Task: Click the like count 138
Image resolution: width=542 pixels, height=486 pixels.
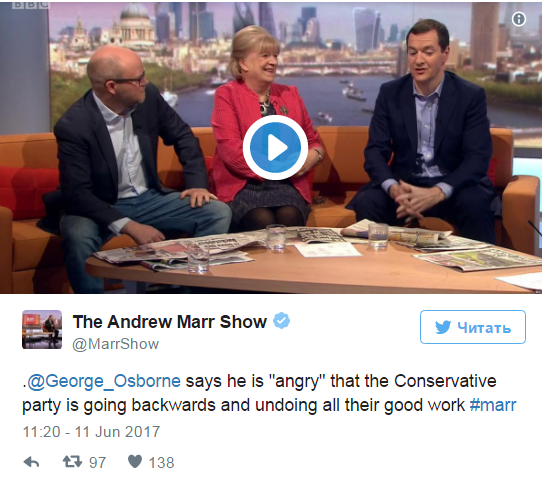Action: (x=161, y=462)
